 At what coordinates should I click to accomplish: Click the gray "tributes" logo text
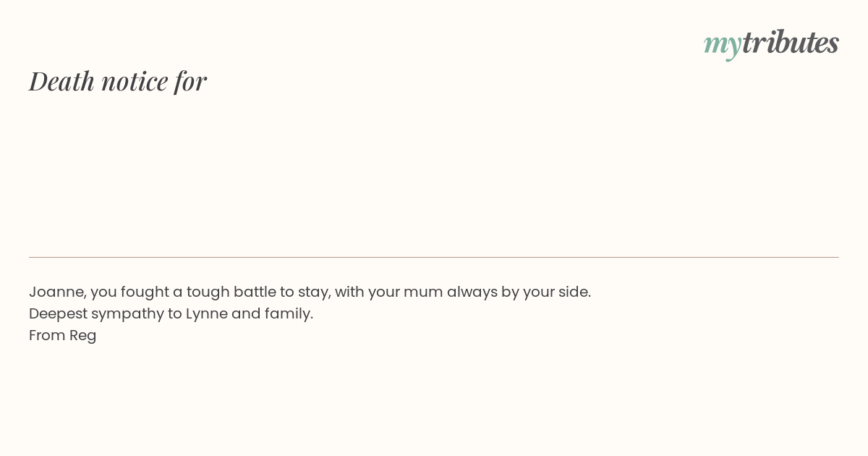click(x=791, y=42)
